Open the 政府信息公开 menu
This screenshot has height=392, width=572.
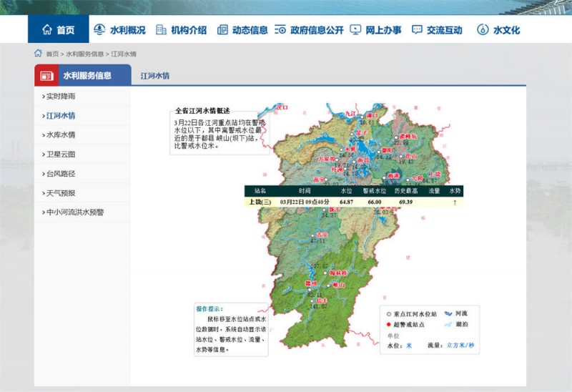tap(309, 29)
